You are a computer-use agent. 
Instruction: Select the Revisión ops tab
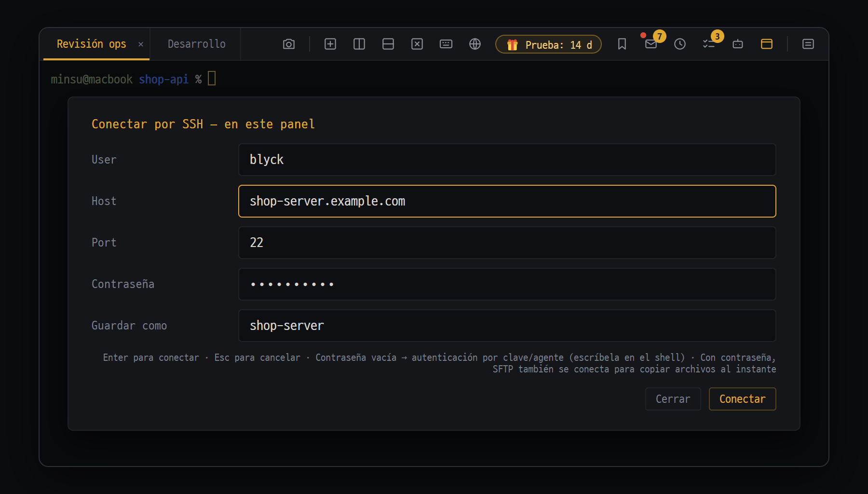(x=92, y=44)
